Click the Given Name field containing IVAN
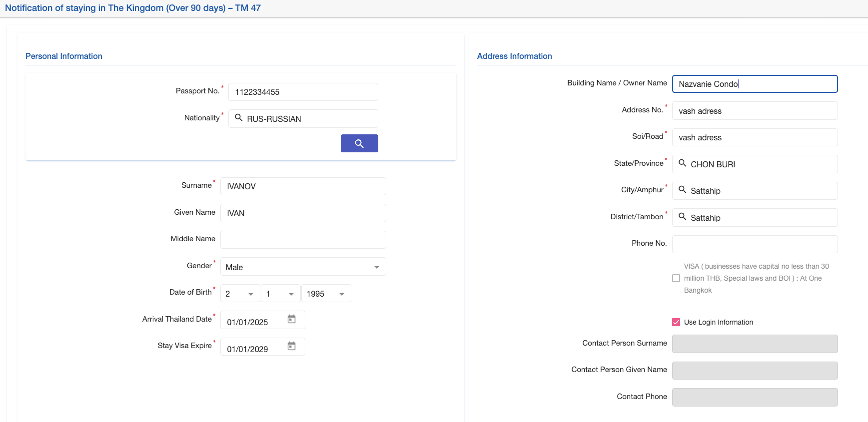The image size is (868, 422). point(303,213)
